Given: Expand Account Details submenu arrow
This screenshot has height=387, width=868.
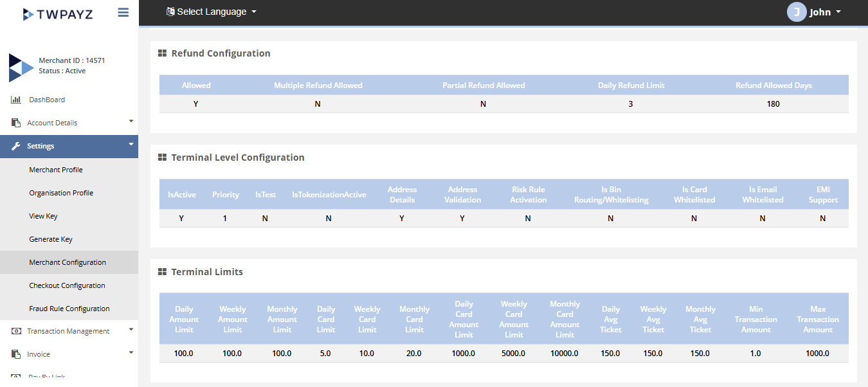Looking at the screenshot, I should (x=131, y=121).
